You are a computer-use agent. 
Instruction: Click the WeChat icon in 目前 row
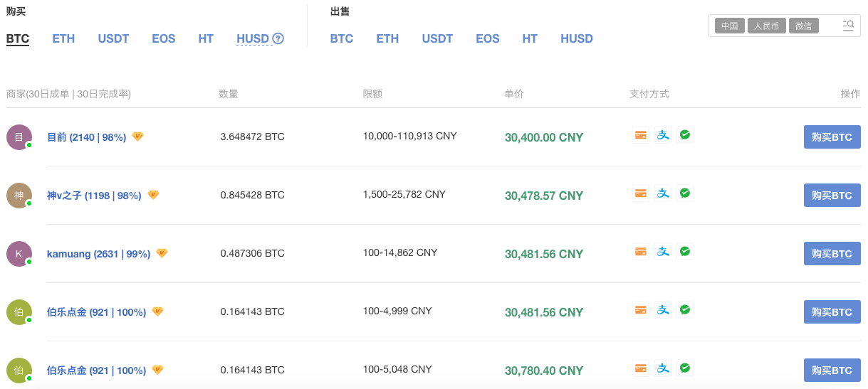point(685,135)
